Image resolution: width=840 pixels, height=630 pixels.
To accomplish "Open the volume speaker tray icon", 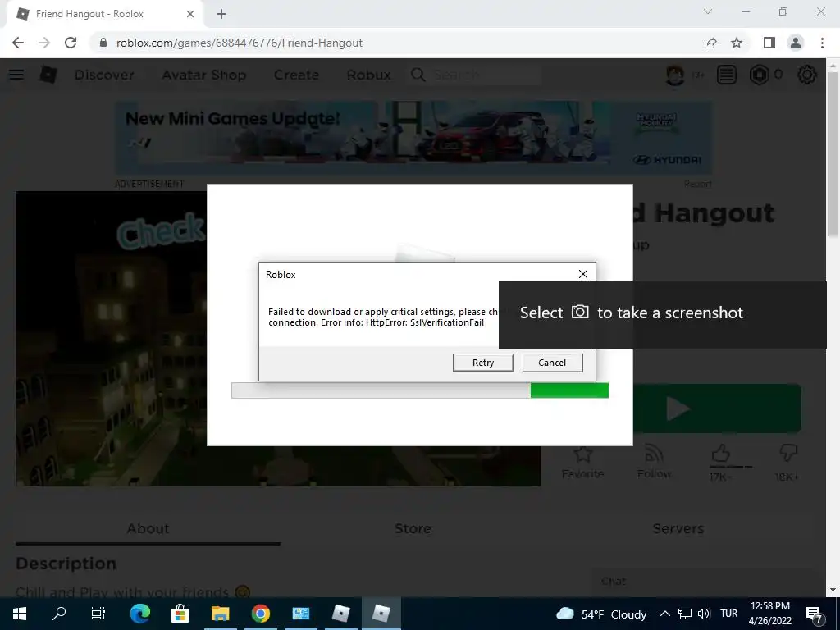I will pyautogui.click(x=704, y=614).
